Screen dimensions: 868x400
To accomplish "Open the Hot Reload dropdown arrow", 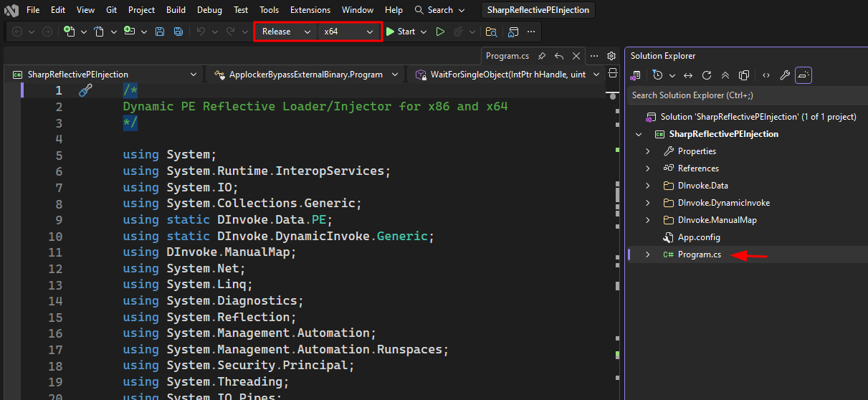I will (x=473, y=32).
